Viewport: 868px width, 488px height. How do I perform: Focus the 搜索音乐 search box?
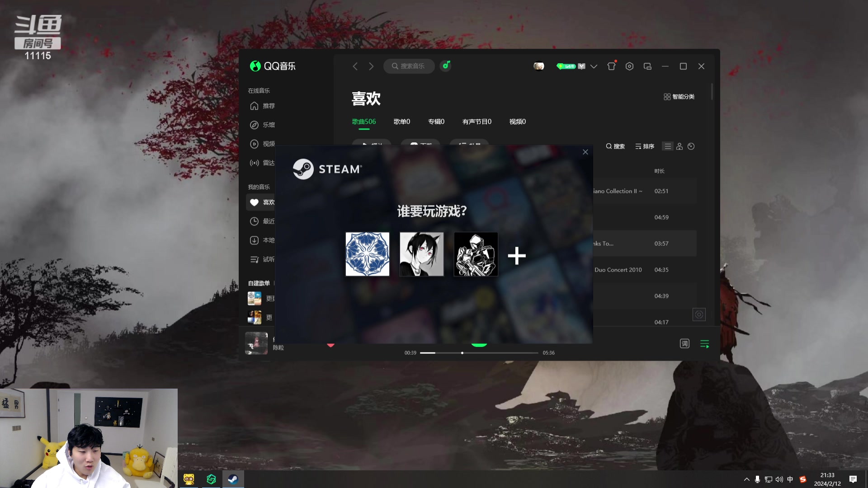pyautogui.click(x=409, y=66)
